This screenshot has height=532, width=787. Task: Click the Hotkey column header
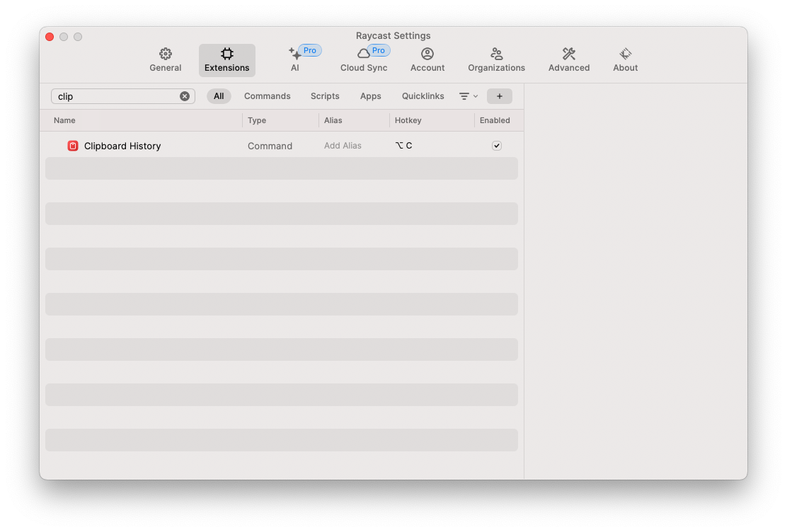[408, 120]
